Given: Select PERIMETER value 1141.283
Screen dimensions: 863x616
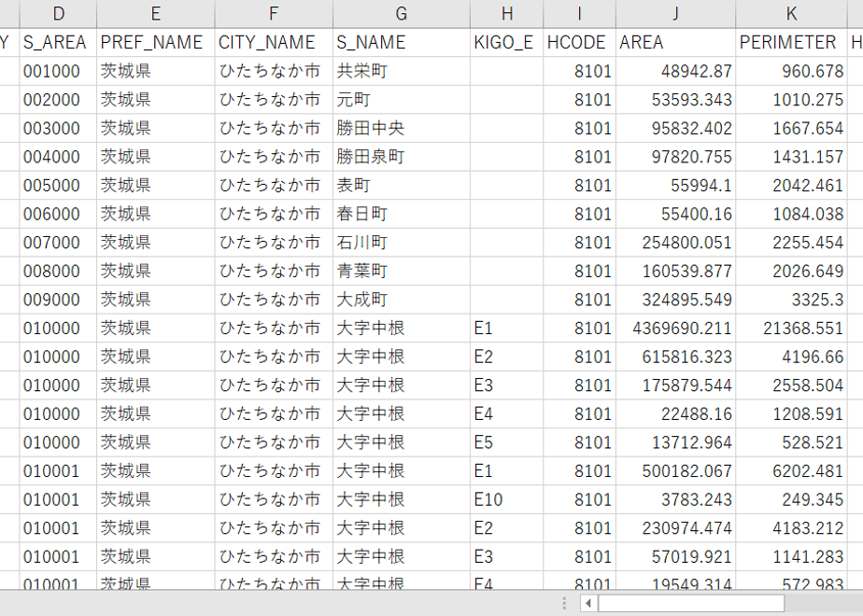Looking at the screenshot, I should tap(791, 557).
